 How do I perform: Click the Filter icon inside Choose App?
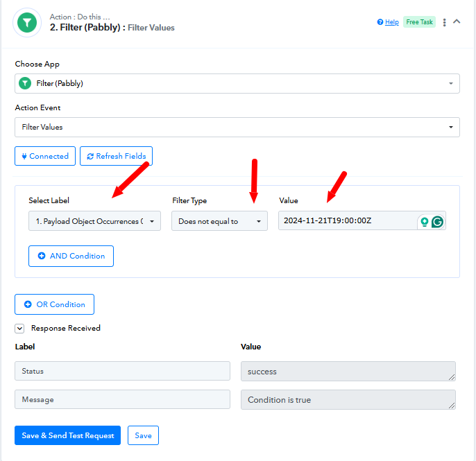click(x=25, y=83)
